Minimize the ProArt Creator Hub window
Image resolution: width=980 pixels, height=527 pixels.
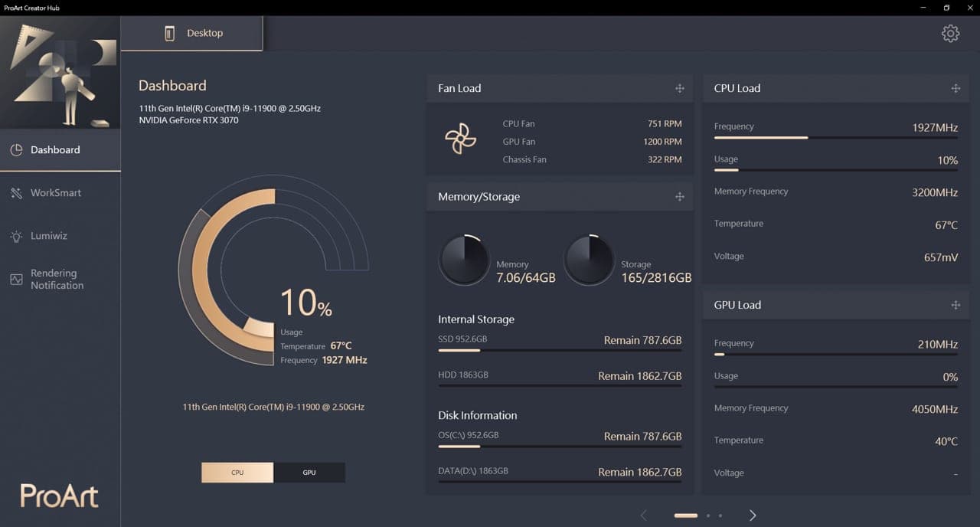coord(924,8)
